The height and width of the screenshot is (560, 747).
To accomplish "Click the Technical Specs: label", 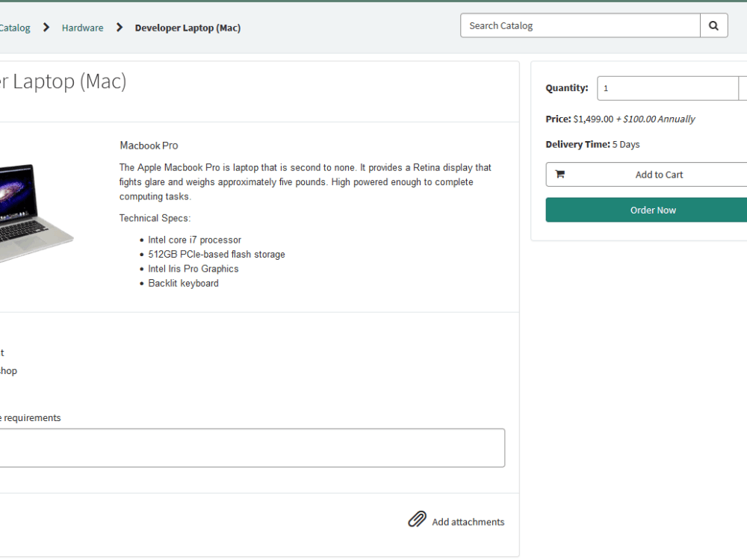I will pyautogui.click(x=155, y=218).
